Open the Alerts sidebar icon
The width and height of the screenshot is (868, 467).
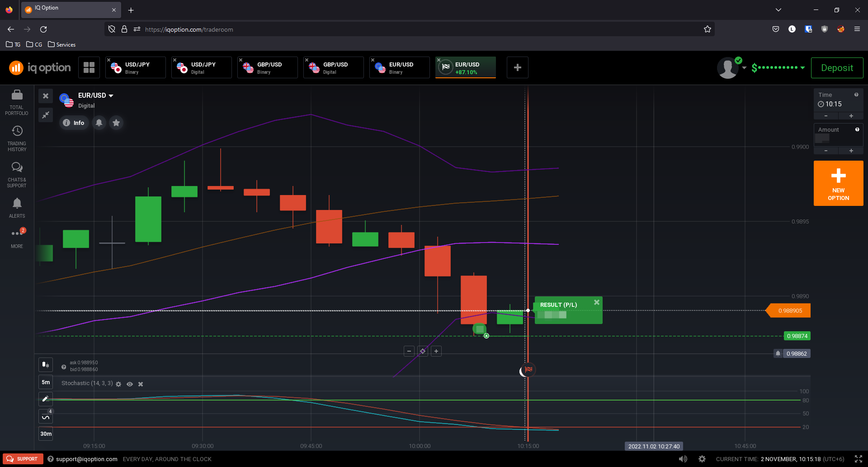coord(17,208)
